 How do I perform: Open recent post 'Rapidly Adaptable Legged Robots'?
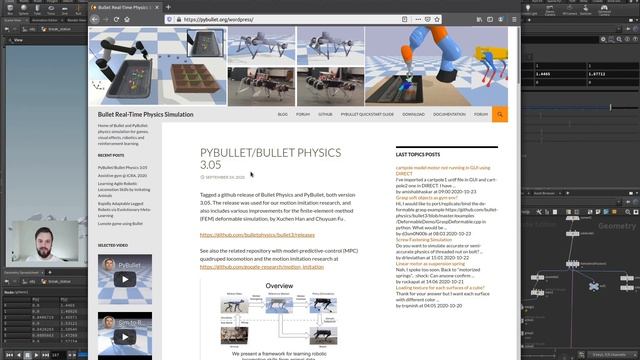point(124,209)
